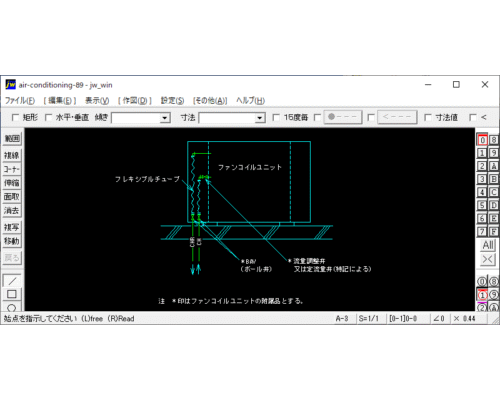Select the 面取 (chamfer) tool
This screenshot has height=400, width=500.
tap(12, 197)
